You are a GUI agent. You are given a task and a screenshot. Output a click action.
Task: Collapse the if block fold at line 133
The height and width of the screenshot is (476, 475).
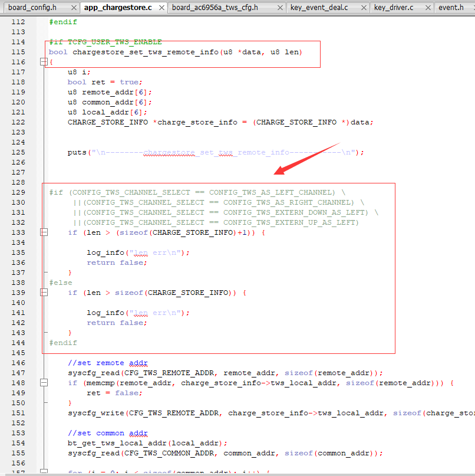click(x=44, y=232)
